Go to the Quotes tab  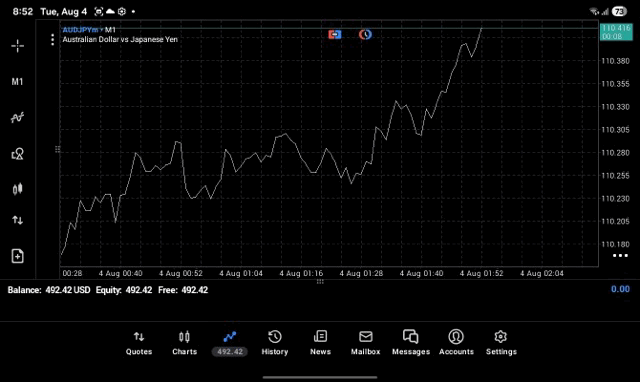point(139,343)
